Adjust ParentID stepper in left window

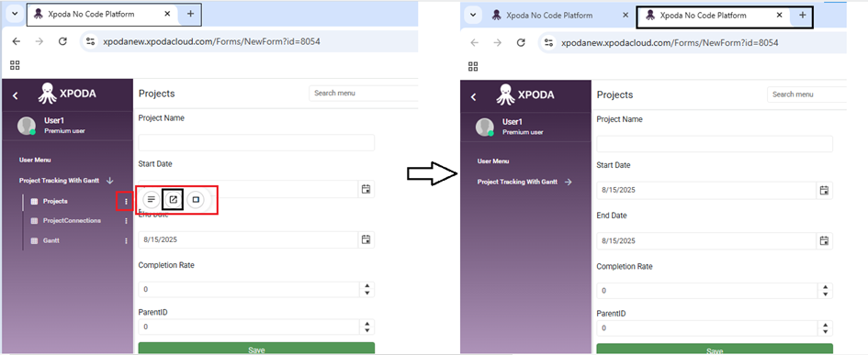(366, 327)
